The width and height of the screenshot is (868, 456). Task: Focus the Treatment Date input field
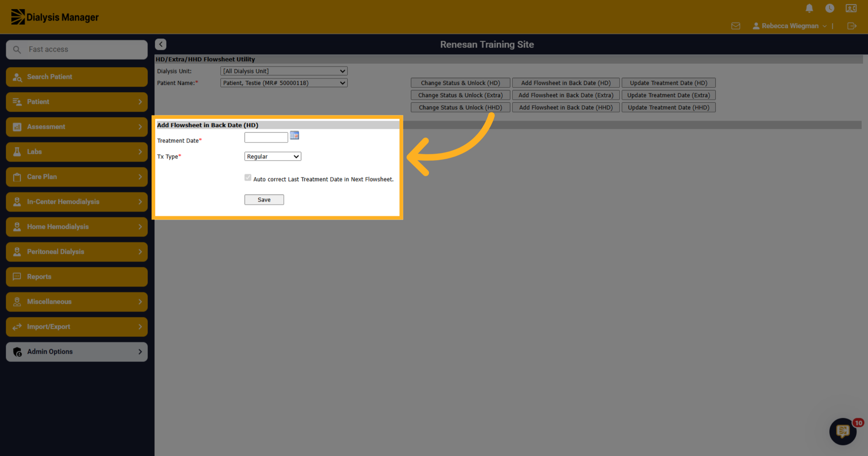(266, 137)
